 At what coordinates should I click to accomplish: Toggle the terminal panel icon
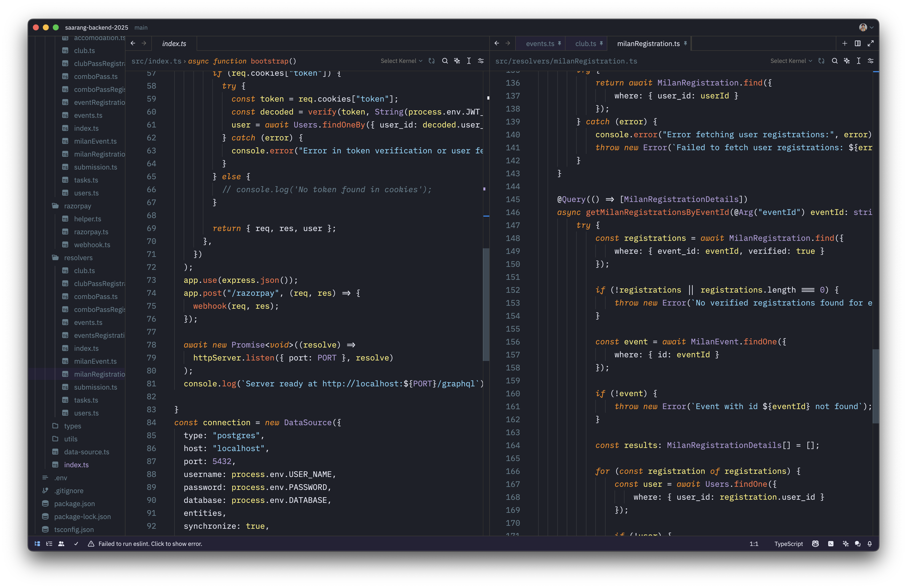point(830,544)
